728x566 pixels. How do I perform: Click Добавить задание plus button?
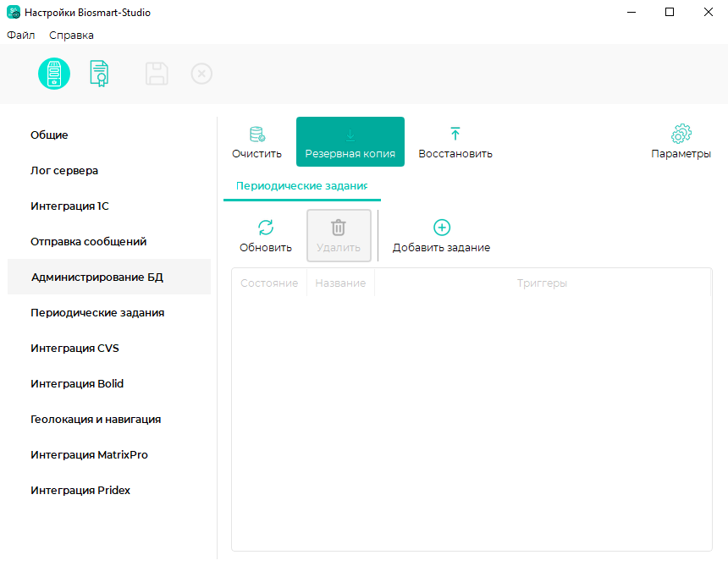[x=441, y=236]
